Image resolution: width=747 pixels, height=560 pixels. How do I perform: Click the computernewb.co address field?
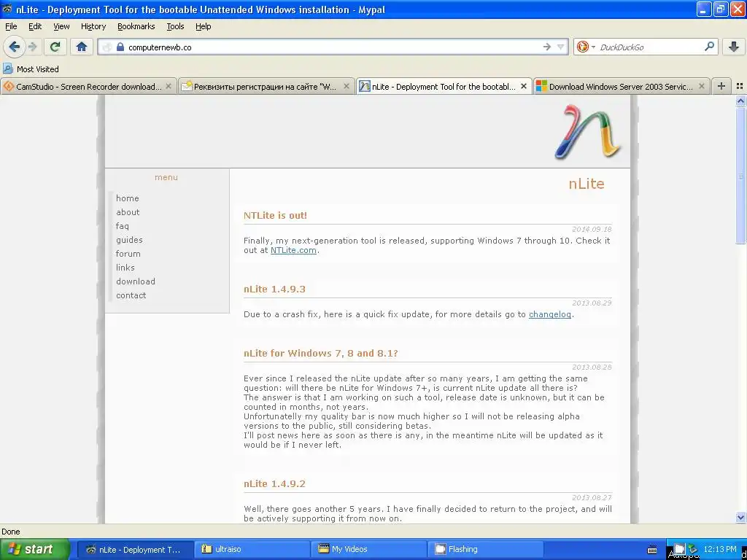click(x=333, y=47)
